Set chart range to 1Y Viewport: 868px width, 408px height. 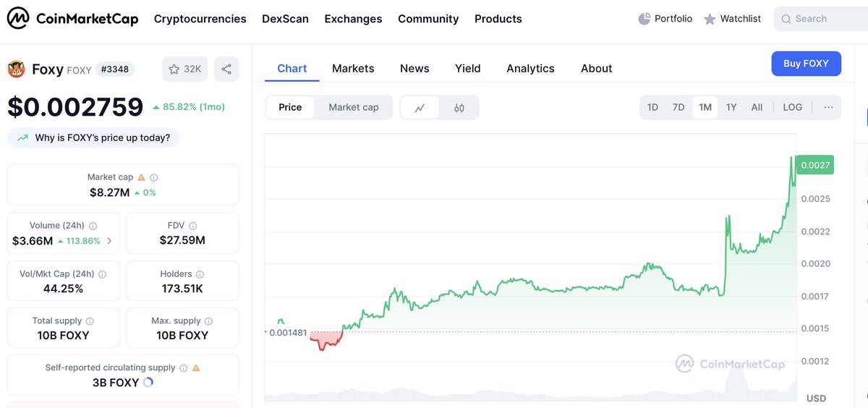[731, 107]
